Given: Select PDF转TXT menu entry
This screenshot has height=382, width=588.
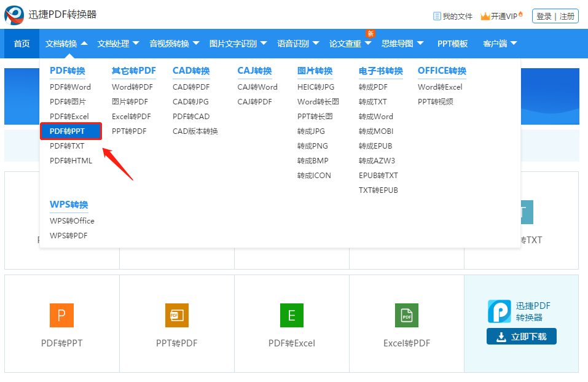Looking at the screenshot, I should [67, 146].
